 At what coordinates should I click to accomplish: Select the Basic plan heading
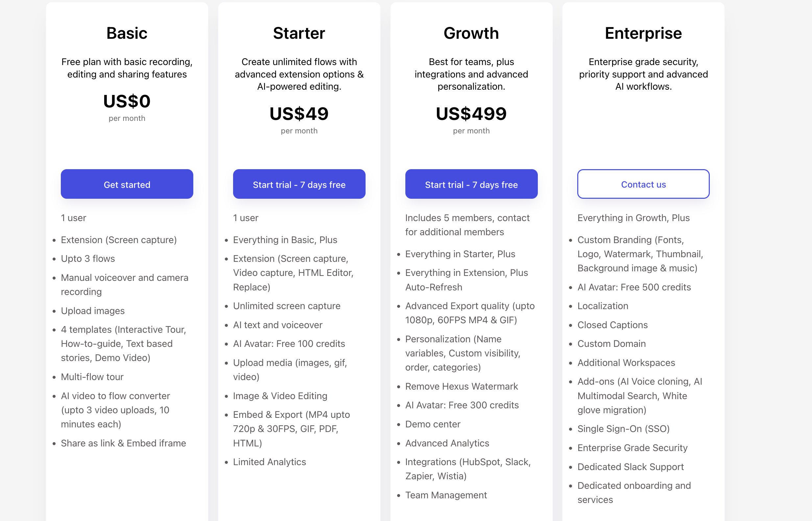click(x=127, y=33)
